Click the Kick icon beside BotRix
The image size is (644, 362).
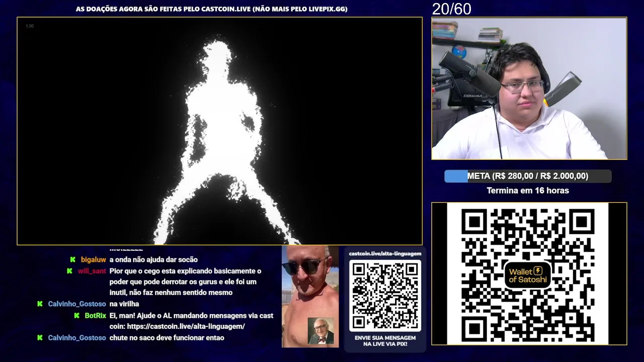tap(76, 316)
